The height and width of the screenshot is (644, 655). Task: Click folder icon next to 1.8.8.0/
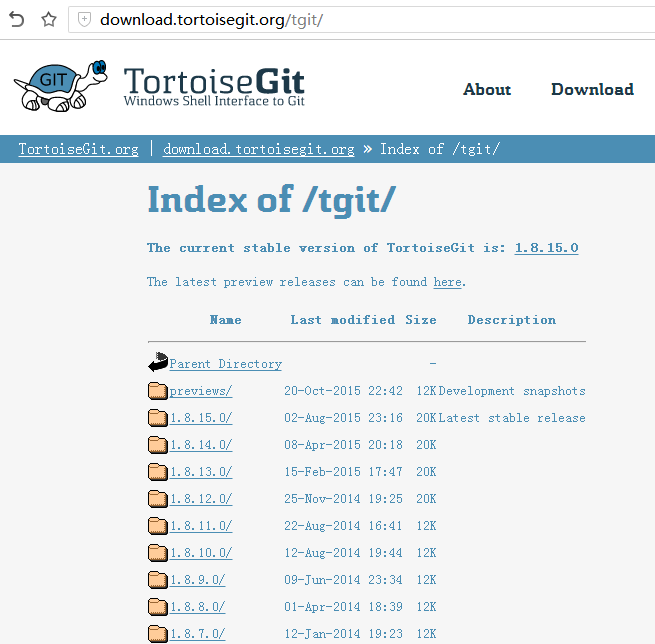tap(158, 607)
